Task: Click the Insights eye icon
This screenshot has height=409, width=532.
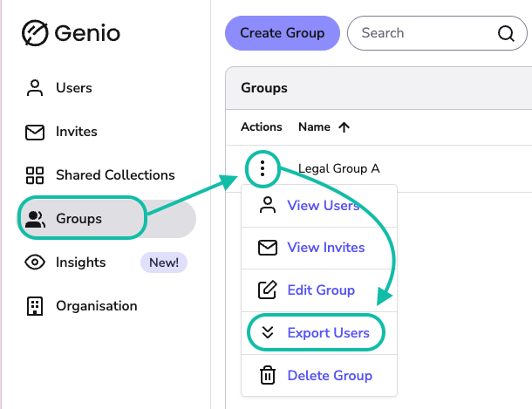Action: (35, 262)
